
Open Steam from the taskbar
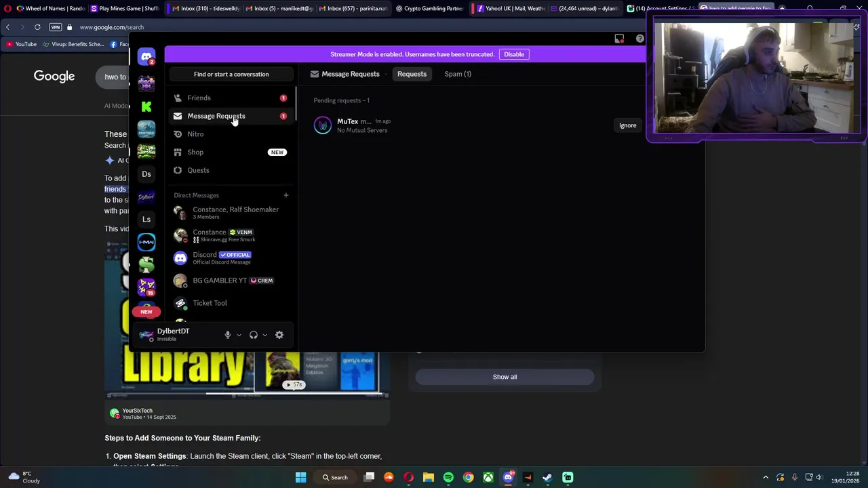[547, 477]
